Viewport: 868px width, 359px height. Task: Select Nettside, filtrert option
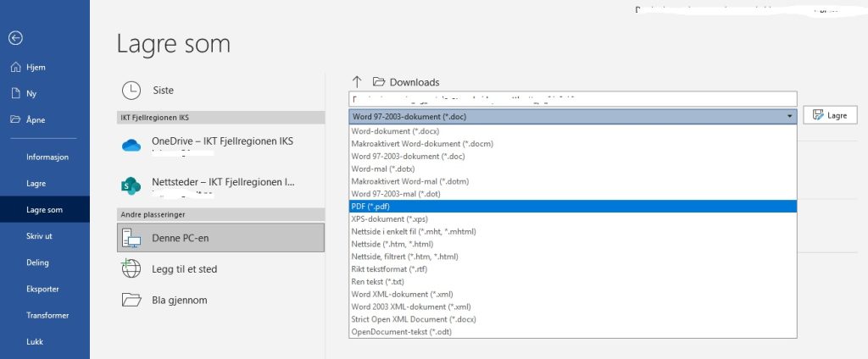coord(573,257)
